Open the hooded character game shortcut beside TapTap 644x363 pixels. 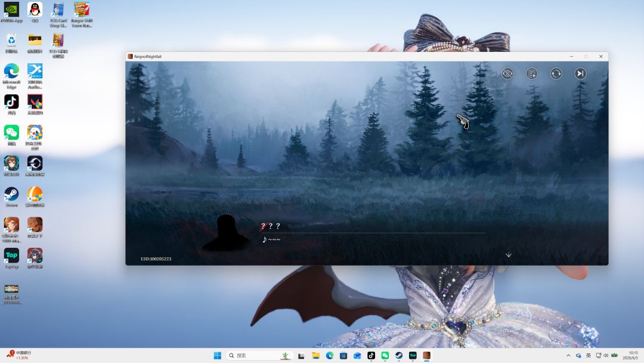35,259
